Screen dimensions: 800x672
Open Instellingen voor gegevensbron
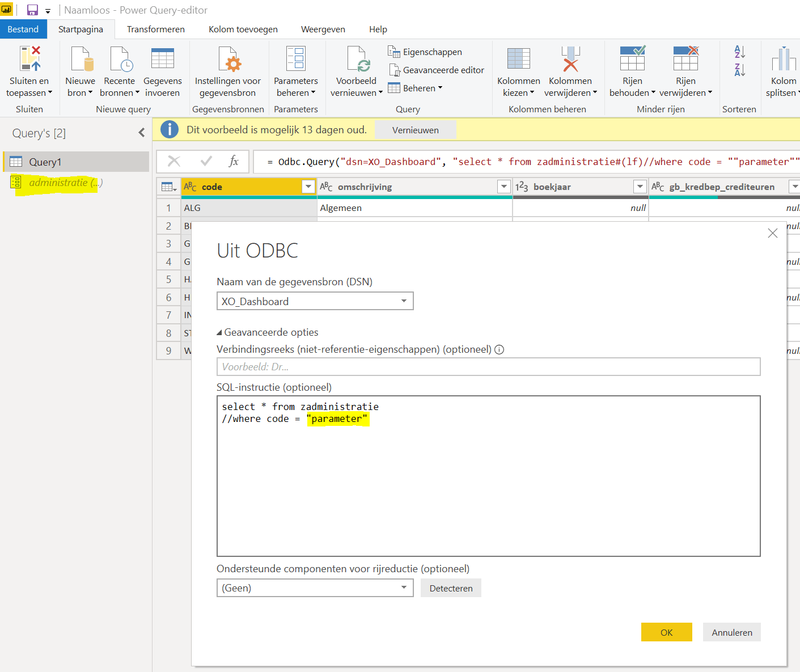click(228, 72)
